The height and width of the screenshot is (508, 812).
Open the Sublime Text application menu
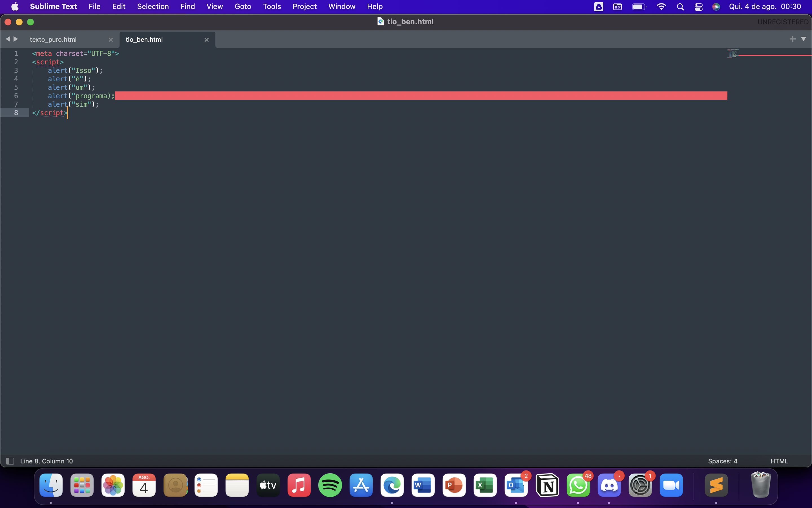[x=53, y=6]
